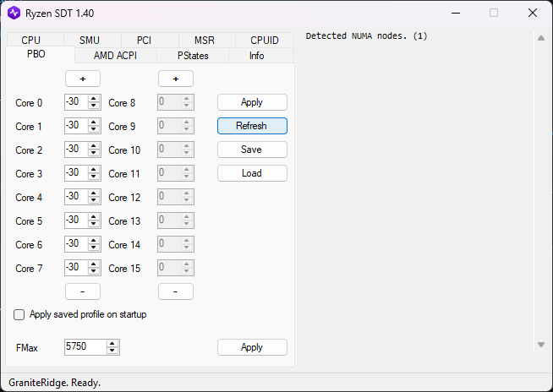Image resolution: width=553 pixels, height=392 pixels.
Task: Click the FMax 5750 value field
Action: (x=85, y=347)
